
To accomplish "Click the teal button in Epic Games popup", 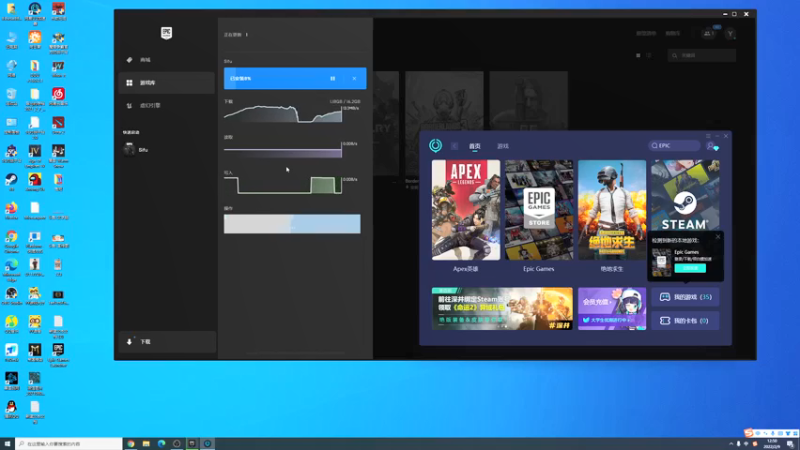I will click(x=690, y=268).
